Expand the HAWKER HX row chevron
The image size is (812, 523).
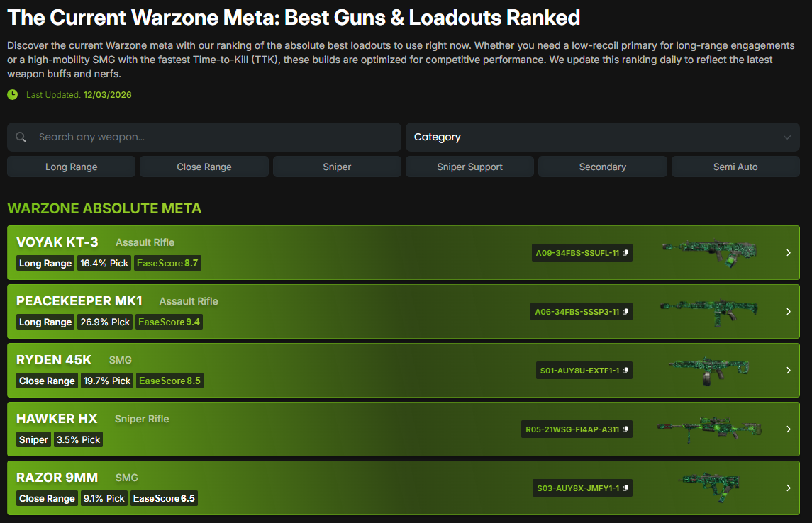coord(788,429)
